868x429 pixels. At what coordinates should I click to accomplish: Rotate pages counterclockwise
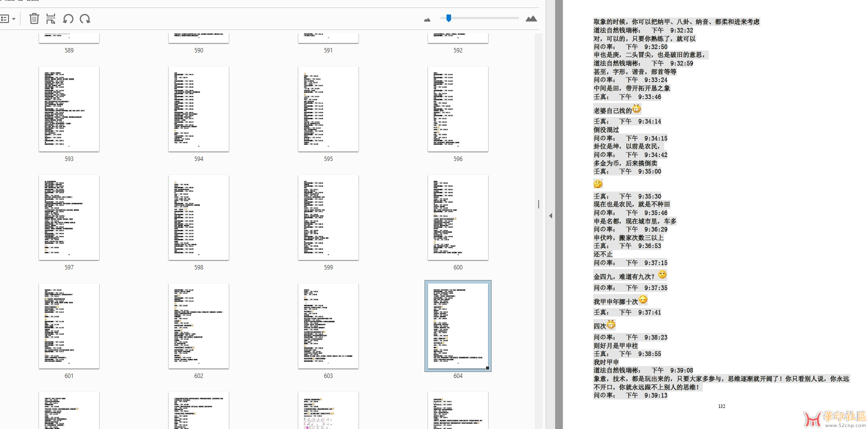point(68,19)
